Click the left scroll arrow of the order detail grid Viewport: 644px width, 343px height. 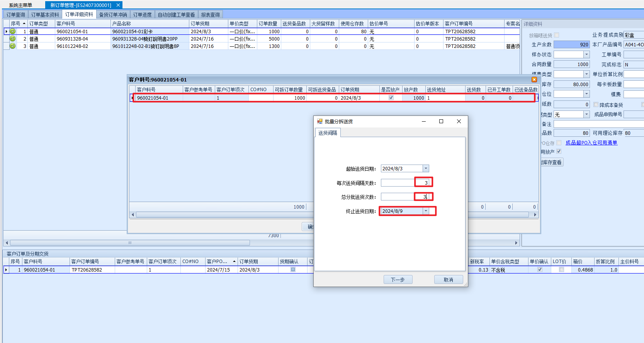coord(7,243)
